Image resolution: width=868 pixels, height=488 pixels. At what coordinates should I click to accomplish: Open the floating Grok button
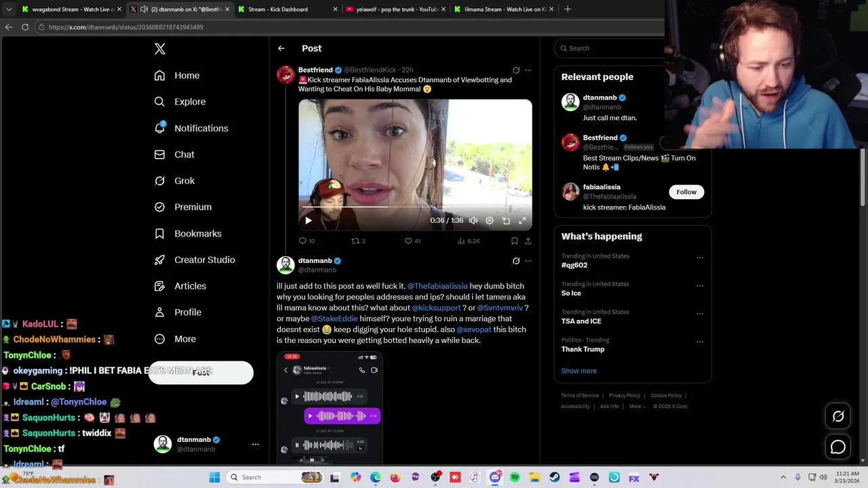(x=838, y=416)
